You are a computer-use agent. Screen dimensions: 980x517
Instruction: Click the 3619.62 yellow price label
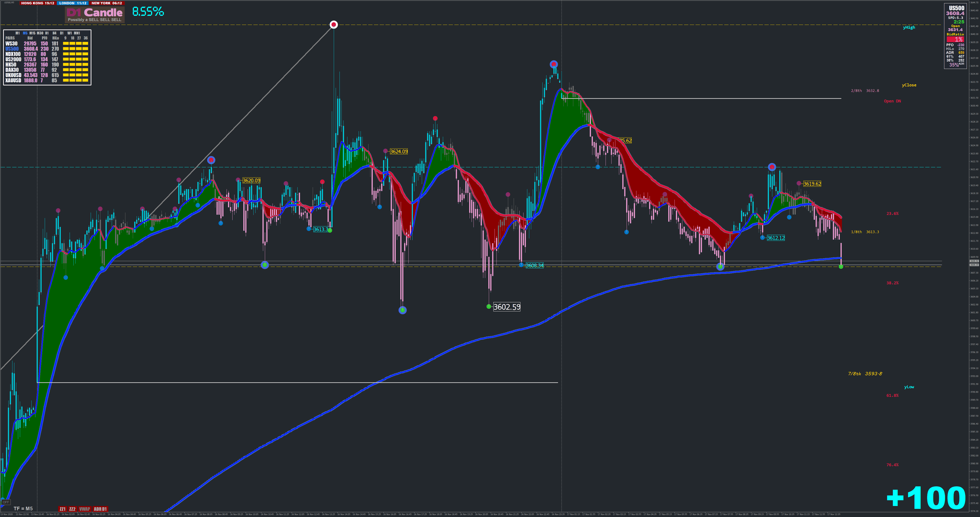(812, 184)
